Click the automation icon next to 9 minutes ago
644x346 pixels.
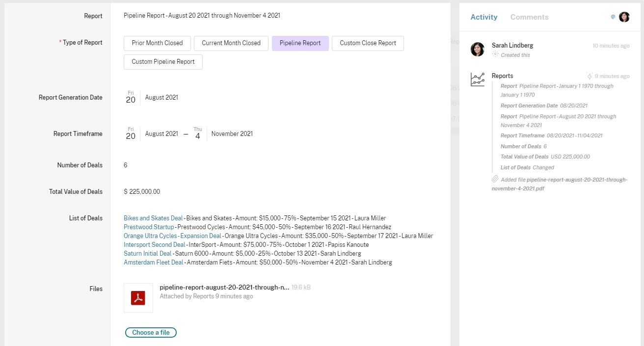590,76
